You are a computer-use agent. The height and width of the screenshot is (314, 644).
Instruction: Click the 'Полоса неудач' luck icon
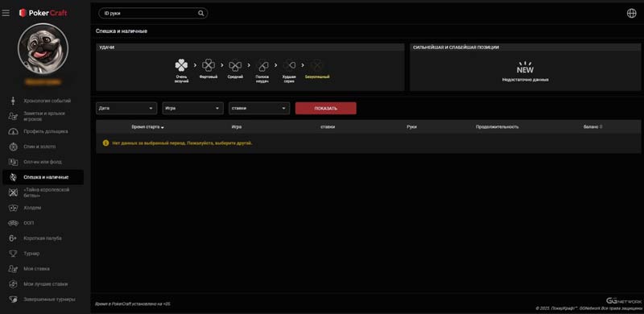click(x=262, y=65)
